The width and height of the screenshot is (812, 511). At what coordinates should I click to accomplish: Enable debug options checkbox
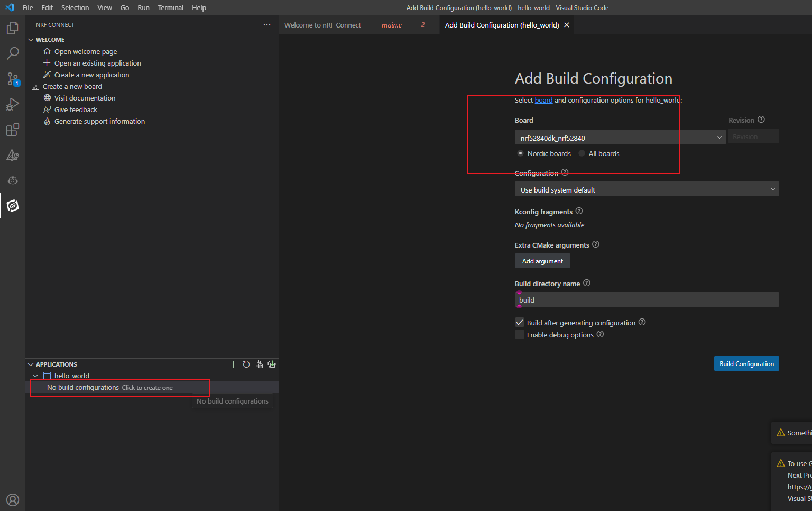pyautogui.click(x=520, y=335)
